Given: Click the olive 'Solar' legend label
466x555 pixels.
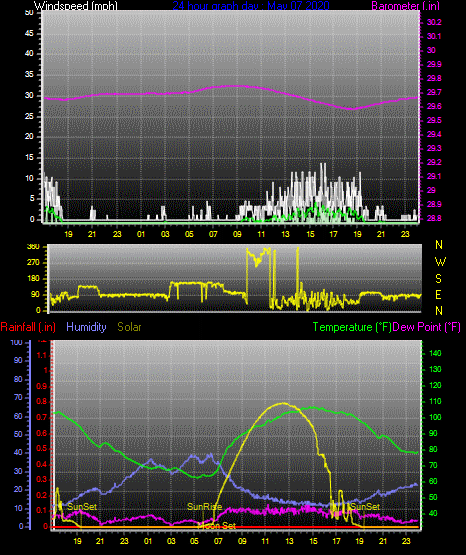Looking at the screenshot, I should 130,327.
